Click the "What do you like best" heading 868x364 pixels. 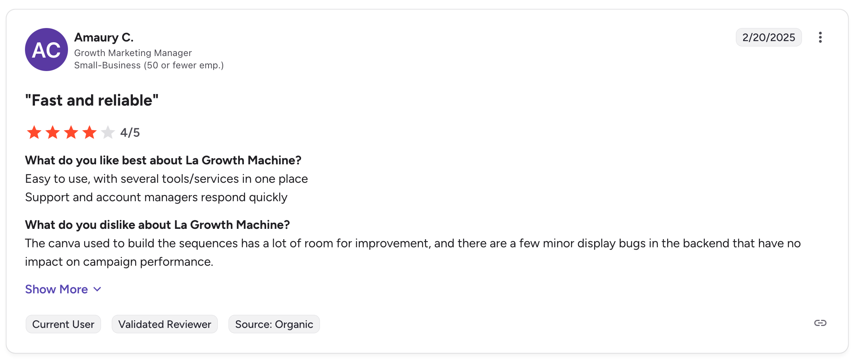tap(163, 160)
